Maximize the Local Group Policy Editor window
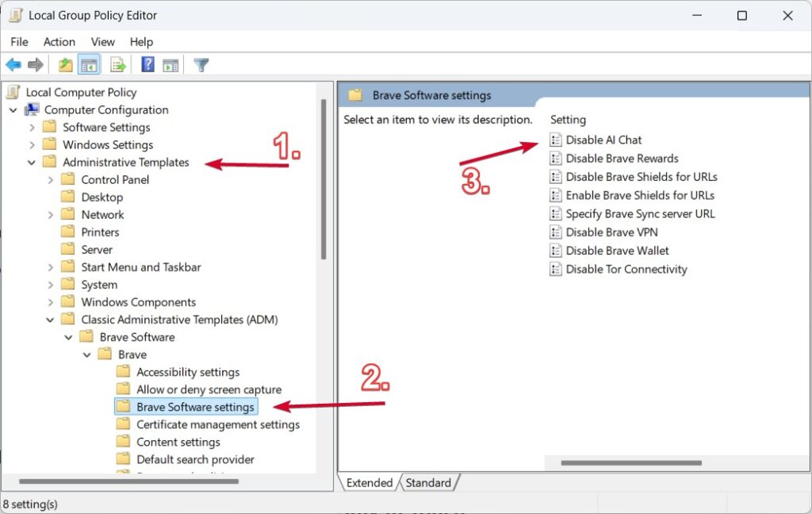 (x=742, y=16)
